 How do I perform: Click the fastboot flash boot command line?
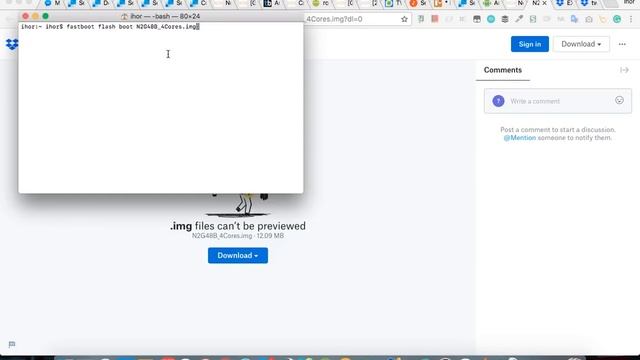pos(110,27)
